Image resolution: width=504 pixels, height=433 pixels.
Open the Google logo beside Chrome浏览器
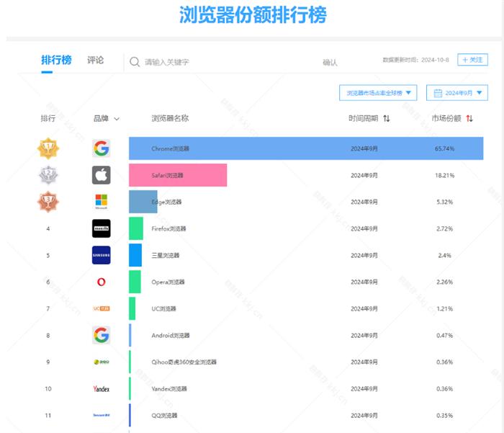point(102,148)
